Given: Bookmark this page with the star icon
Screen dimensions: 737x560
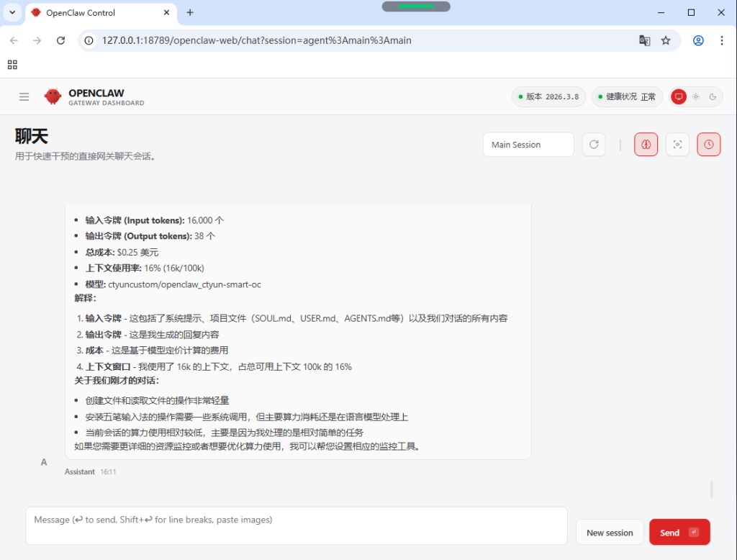Looking at the screenshot, I should click(x=666, y=40).
